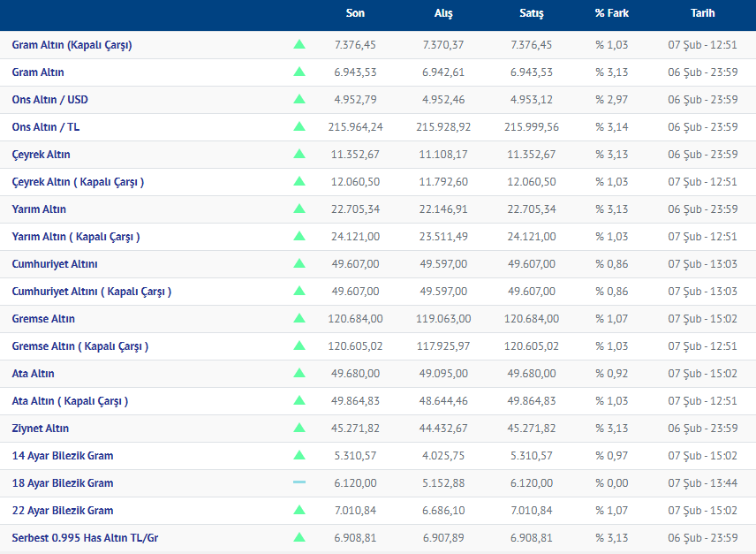Viewport: 756px width, 554px height.
Task: Click the neutral dash icon for 18 Ayar Bilezik
Action: 299,482
